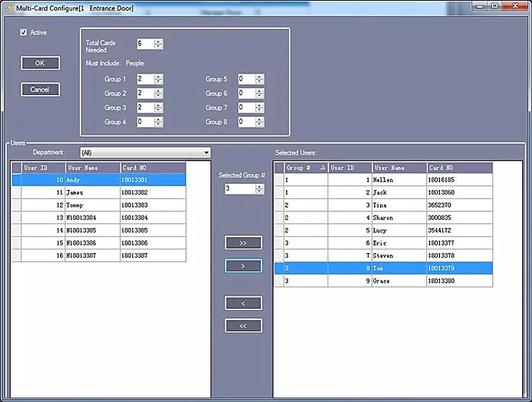Sort left table by User Name header
The width and height of the screenshot is (532, 402).
(93, 168)
